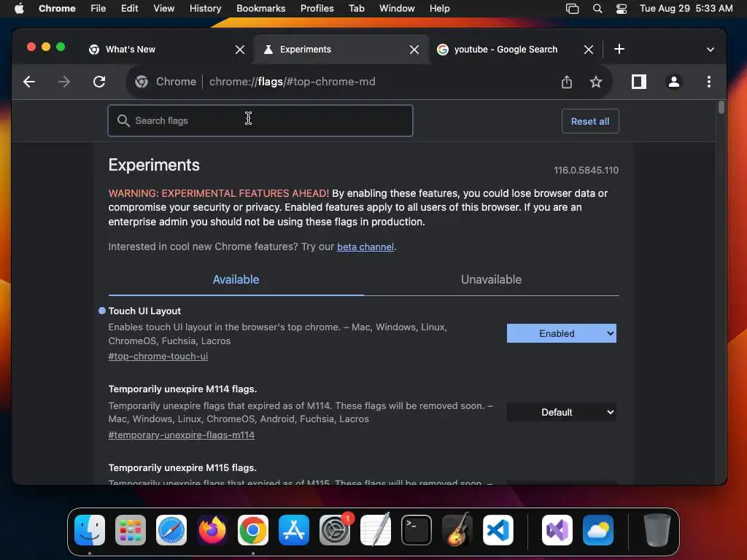Viewport: 747px width, 560px height.
Task: Open the Window menu
Action: [x=397, y=9]
